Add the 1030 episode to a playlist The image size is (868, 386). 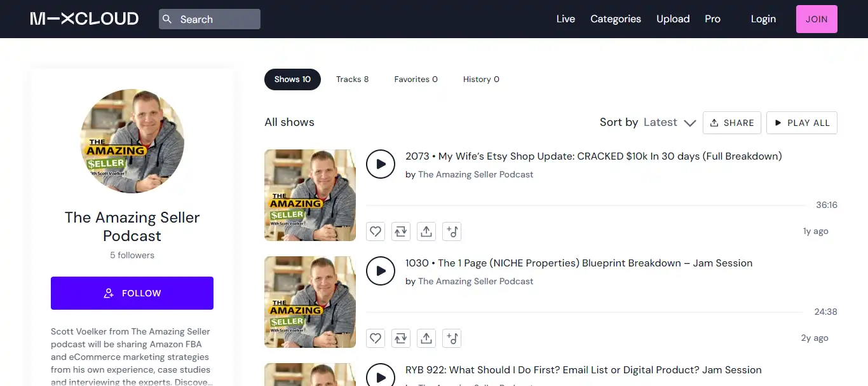[x=452, y=338]
